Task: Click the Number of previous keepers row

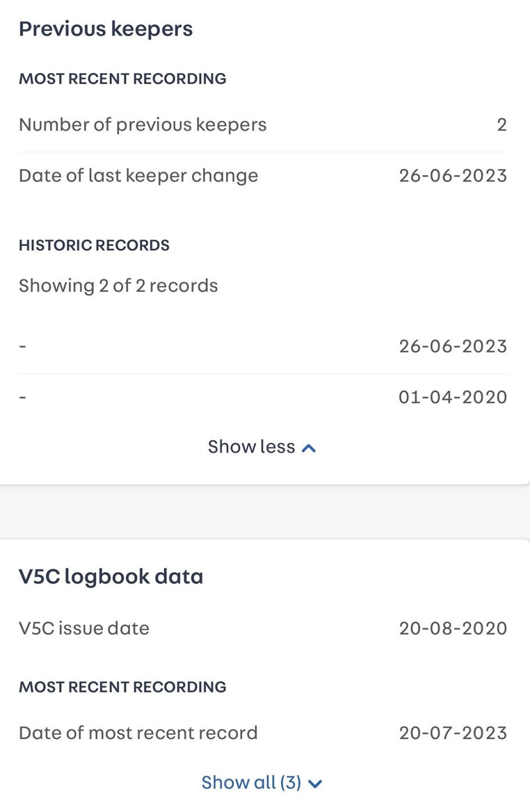Action: pyautogui.click(x=263, y=125)
